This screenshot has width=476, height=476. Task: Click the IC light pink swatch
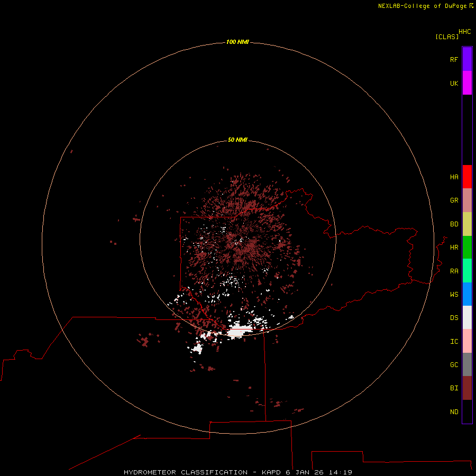tap(467, 341)
